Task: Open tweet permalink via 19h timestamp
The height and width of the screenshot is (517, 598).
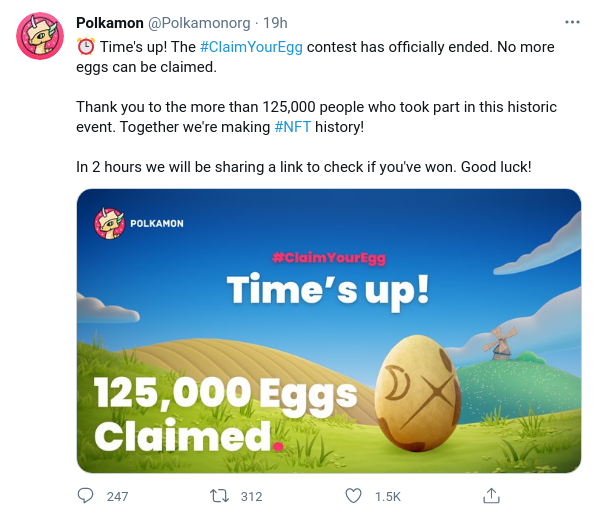Action: point(275,23)
